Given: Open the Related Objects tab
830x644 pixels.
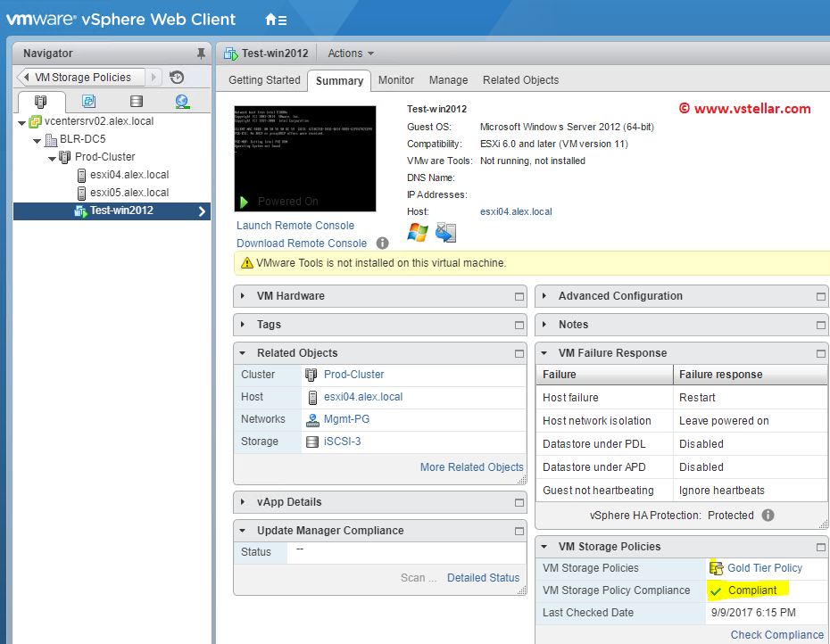Looking at the screenshot, I should [520, 80].
